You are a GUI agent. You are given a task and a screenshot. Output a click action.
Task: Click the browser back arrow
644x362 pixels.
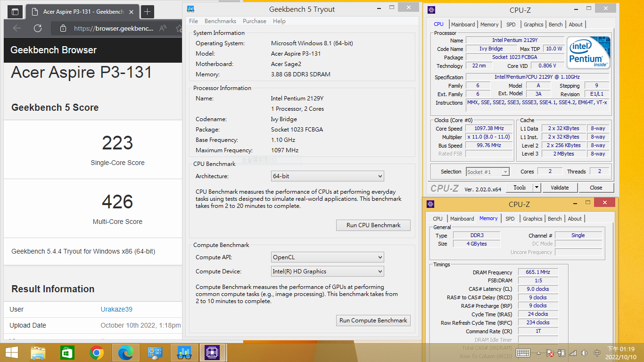coord(17,28)
